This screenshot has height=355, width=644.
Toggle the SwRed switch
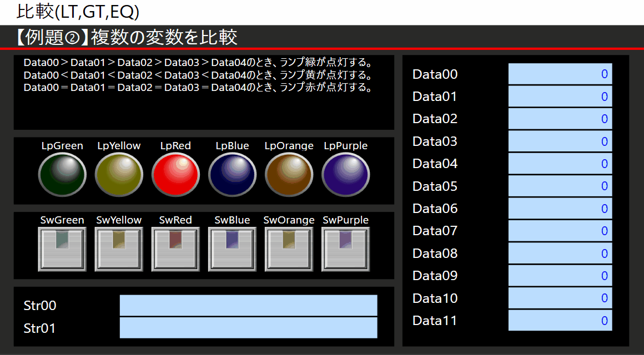(175, 249)
